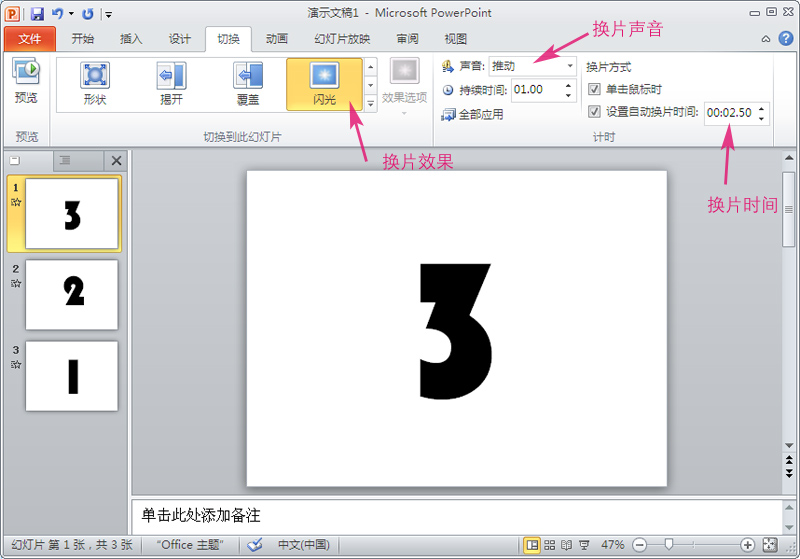Go to previous slide double-arrow button

(789, 461)
